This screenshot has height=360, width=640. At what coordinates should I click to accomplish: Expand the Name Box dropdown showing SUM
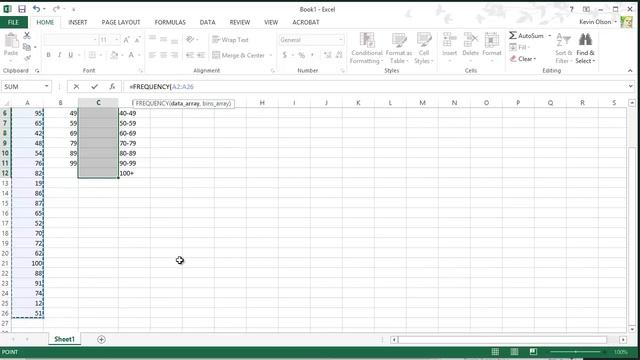47,87
